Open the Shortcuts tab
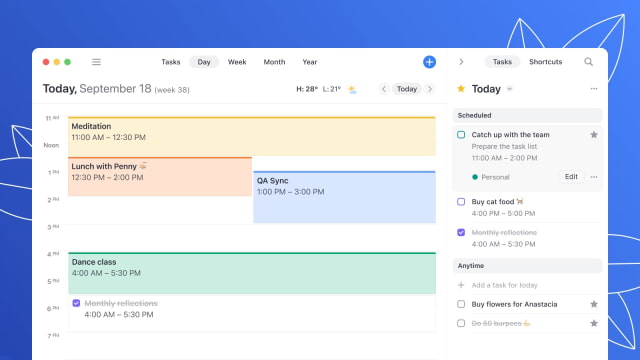This screenshot has height=360, width=640. click(x=546, y=62)
